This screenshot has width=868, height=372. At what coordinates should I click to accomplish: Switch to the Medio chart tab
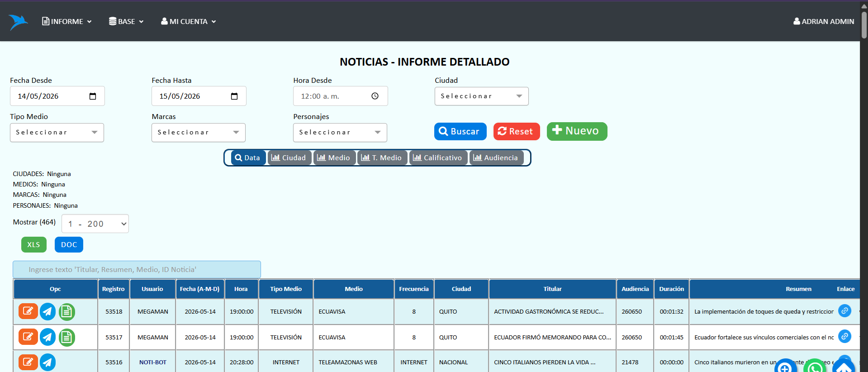pyautogui.click(x=334, y=157)
